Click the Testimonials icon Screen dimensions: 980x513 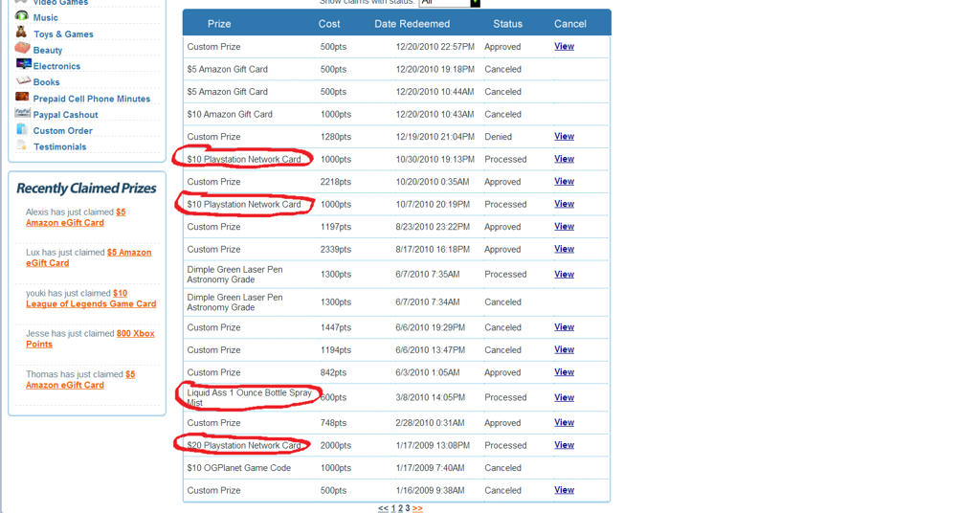tap(22, 146)
